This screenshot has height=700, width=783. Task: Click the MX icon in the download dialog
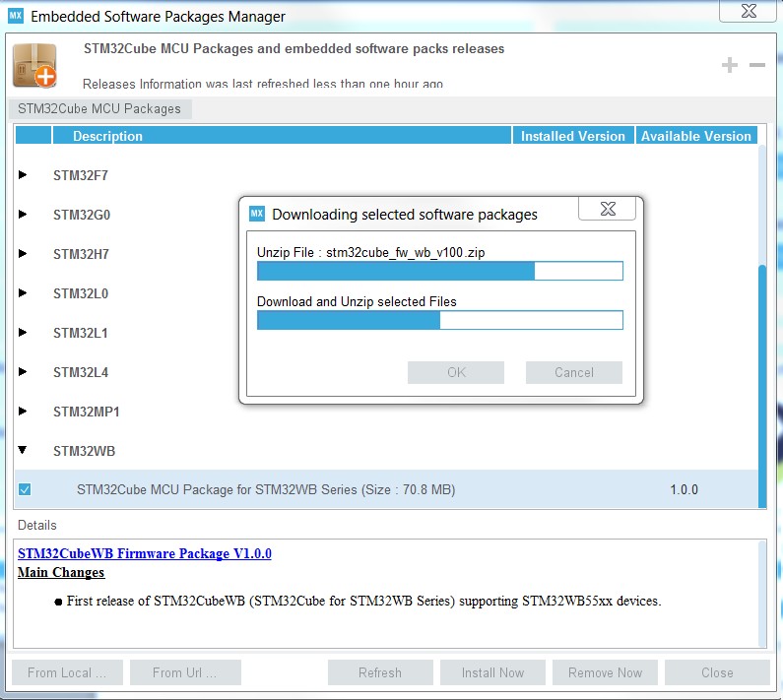(x=257, y=214)
